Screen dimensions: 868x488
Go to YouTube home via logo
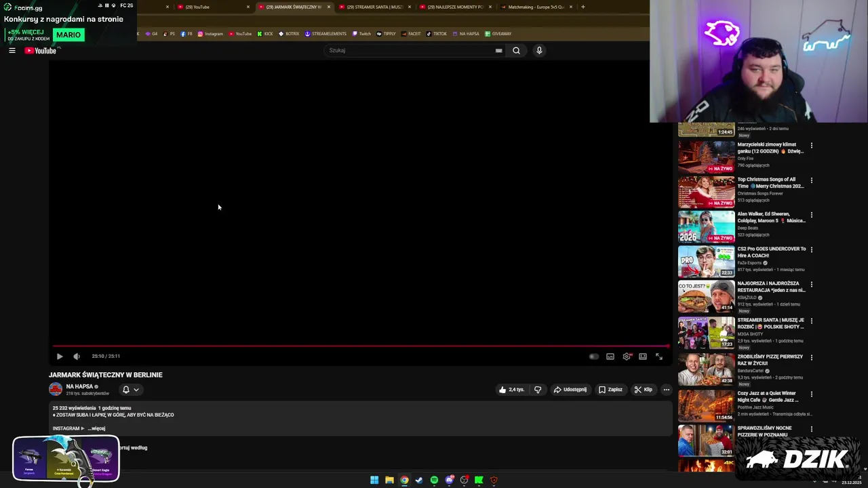[x=41, y=50]
